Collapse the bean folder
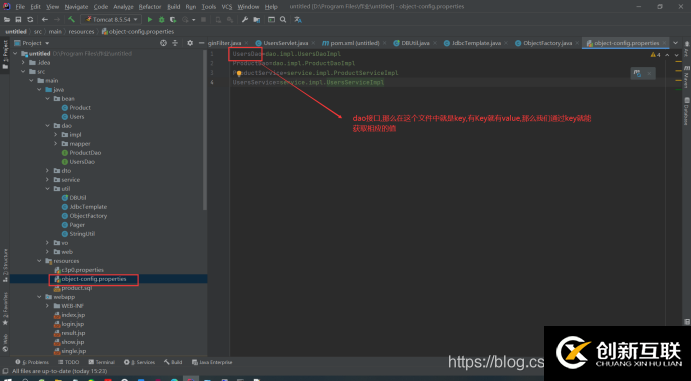The image size is (691, 381). click(48, 99)
